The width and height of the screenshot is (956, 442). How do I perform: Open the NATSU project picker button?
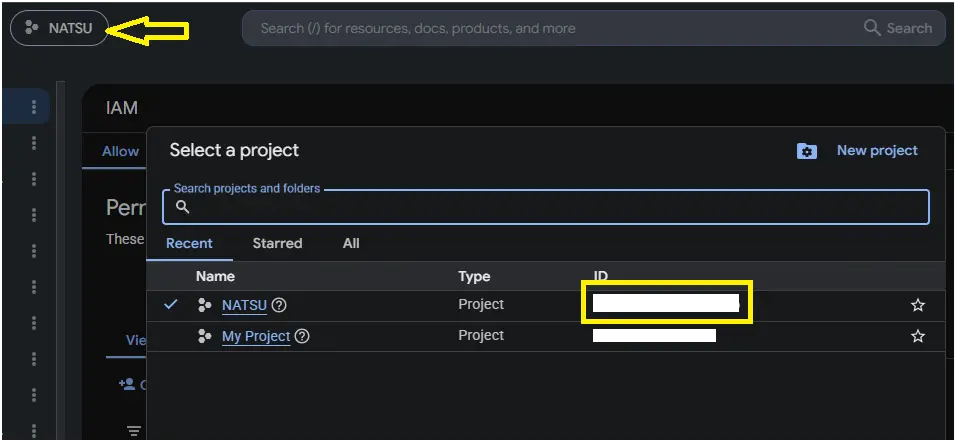click(59, 28)
